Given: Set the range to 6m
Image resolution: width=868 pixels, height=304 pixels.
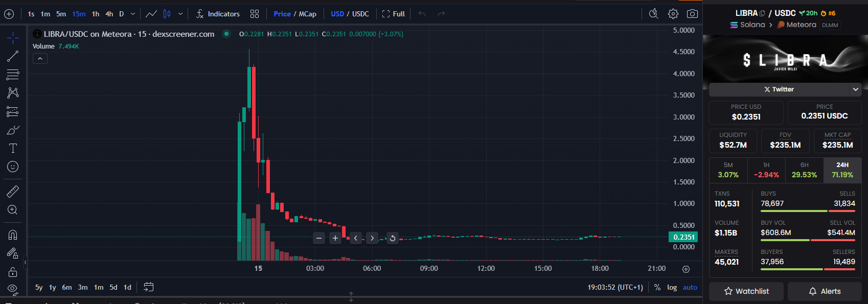Looking at the screenshot, I should [x=67, y=288].
